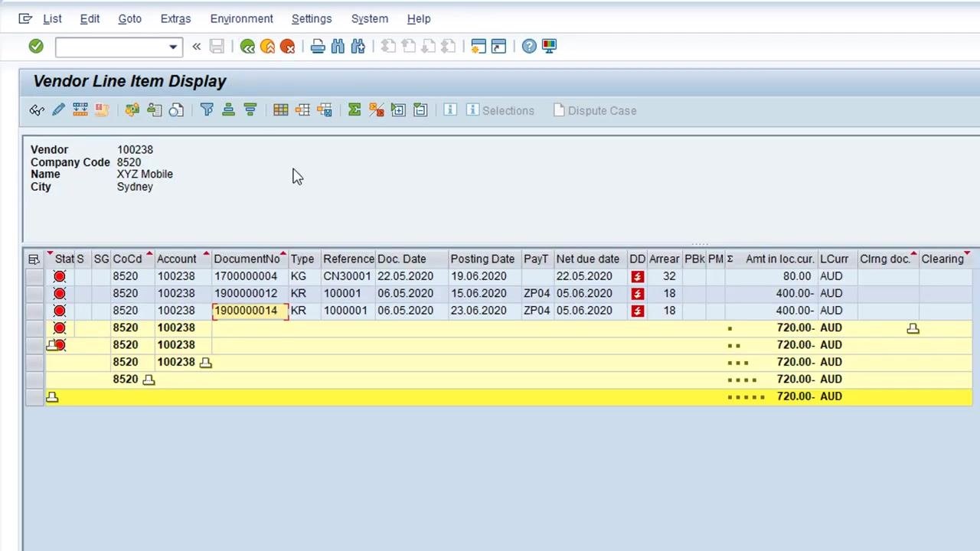Click the Find binoculars icon
Image resolution: width=980 pixels, height=551 pixels.
click(x=338, y=47)
